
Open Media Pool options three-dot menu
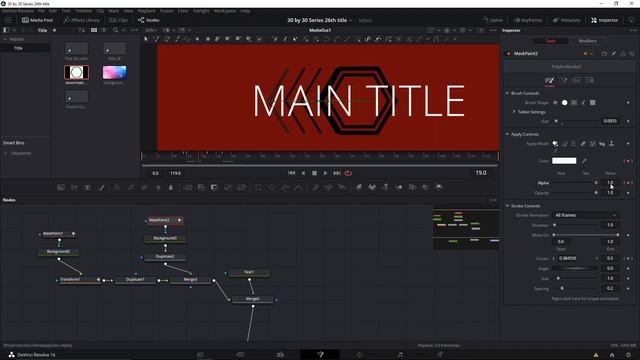(x=134, y=30)
